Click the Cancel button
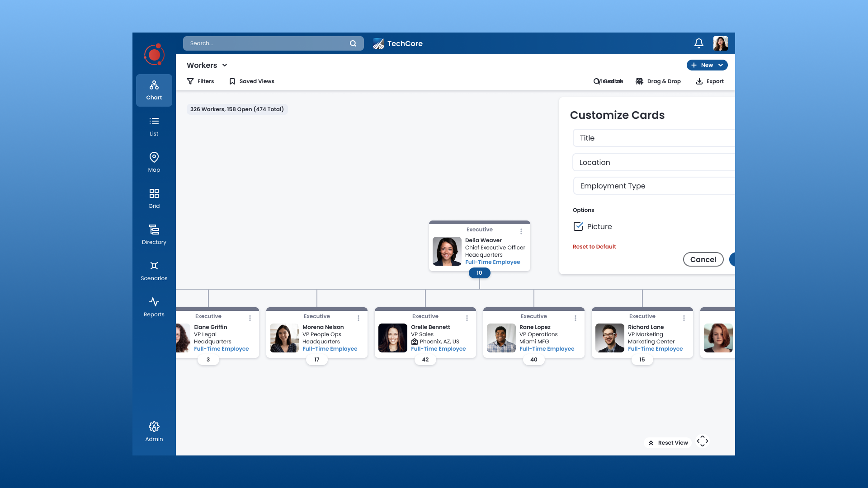The width and height of the screenshot is (868, 488). tap(703, 259)
